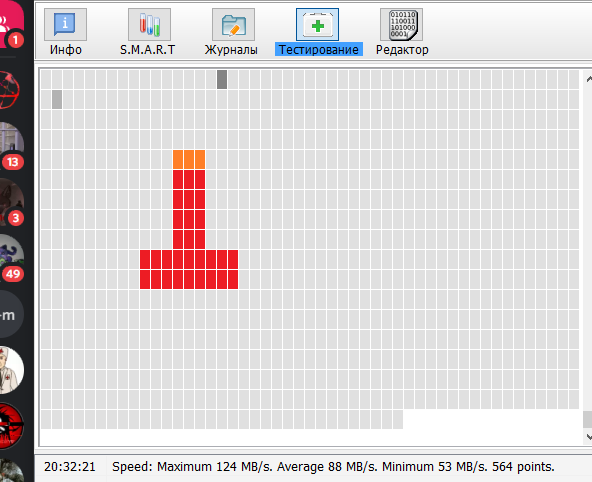Click the scroll down arrow of block map
This screenshot has width=592, height=482.
coord(588,437)
